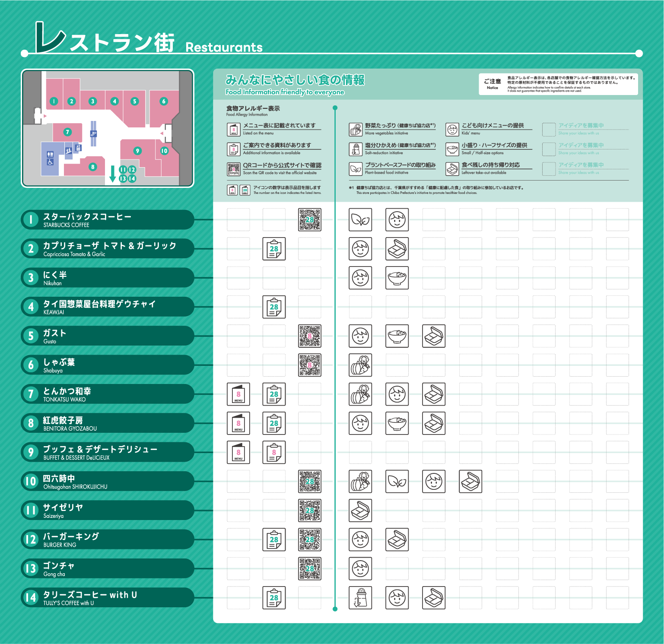Select the vegetables icon in Shabuya row
Image resolution: width=664 pixels, height=644 pixels.
pos(360,365)
